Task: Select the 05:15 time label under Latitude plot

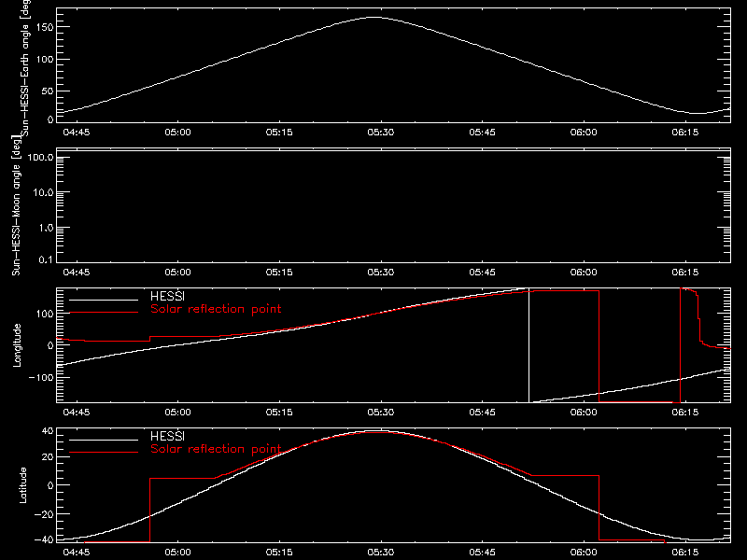Action: pyautogui.click(x=279, y=553)
